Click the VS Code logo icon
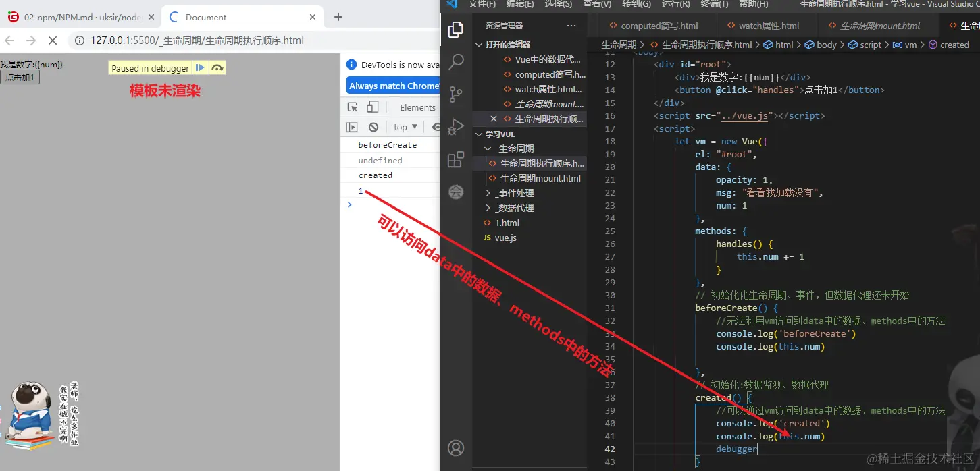The width and height of the screenshot is (980, 471). [452, 4]
